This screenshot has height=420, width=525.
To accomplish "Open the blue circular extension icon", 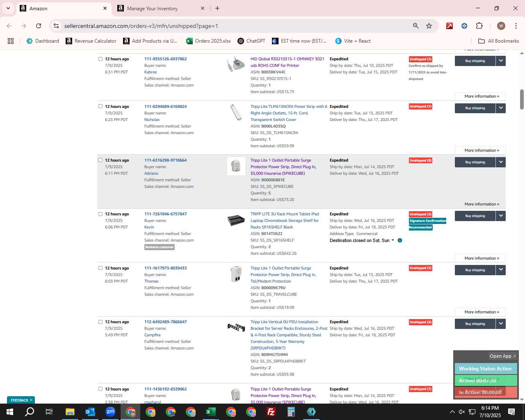I will click(x=464, y=26).
